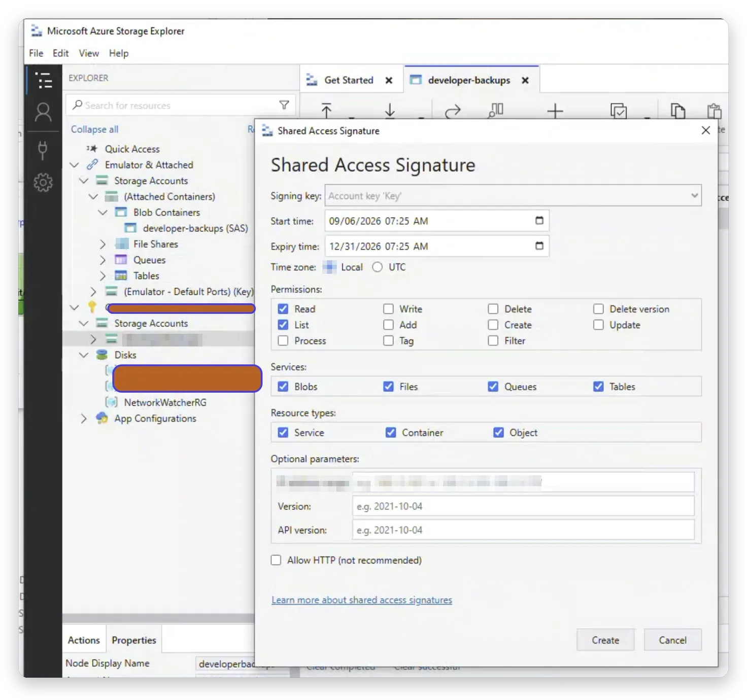The image size is (747, 700).
Task: Click Collapse all in Explorer panel
Action: (x=94, y=129)
